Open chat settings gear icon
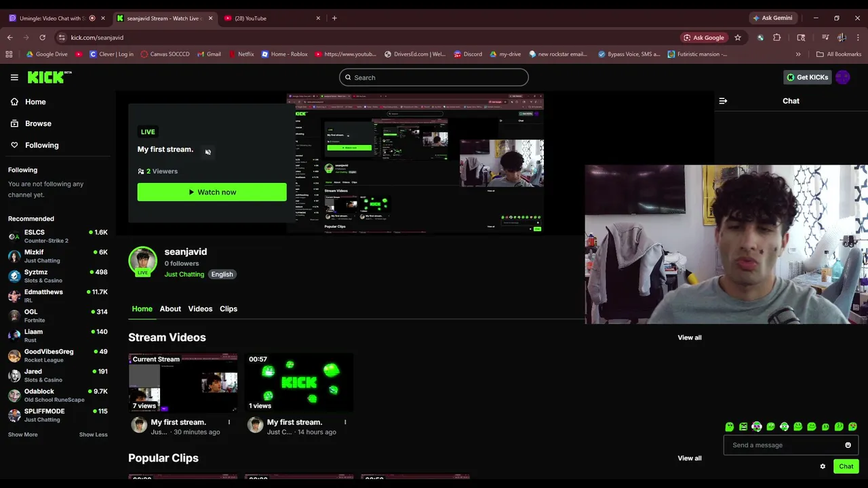The width and height of the screenshot is (868, 488). pyautogui.click(x=823, y=466)
